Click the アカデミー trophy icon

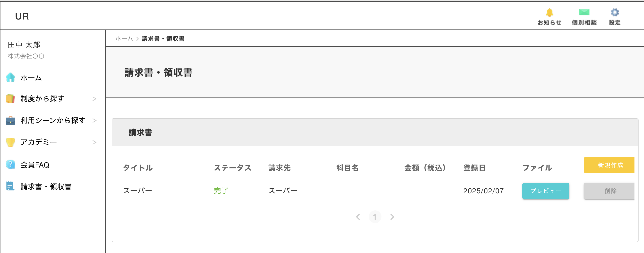coord(10,142)
